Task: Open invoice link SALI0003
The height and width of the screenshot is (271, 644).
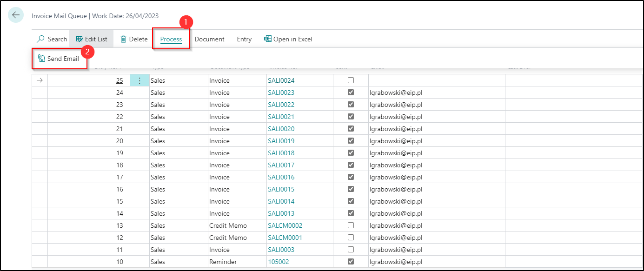Action: [281, 250]
